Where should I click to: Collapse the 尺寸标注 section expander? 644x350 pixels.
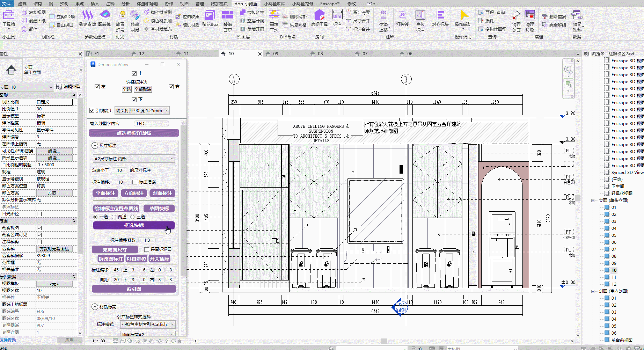click(95, 146)
